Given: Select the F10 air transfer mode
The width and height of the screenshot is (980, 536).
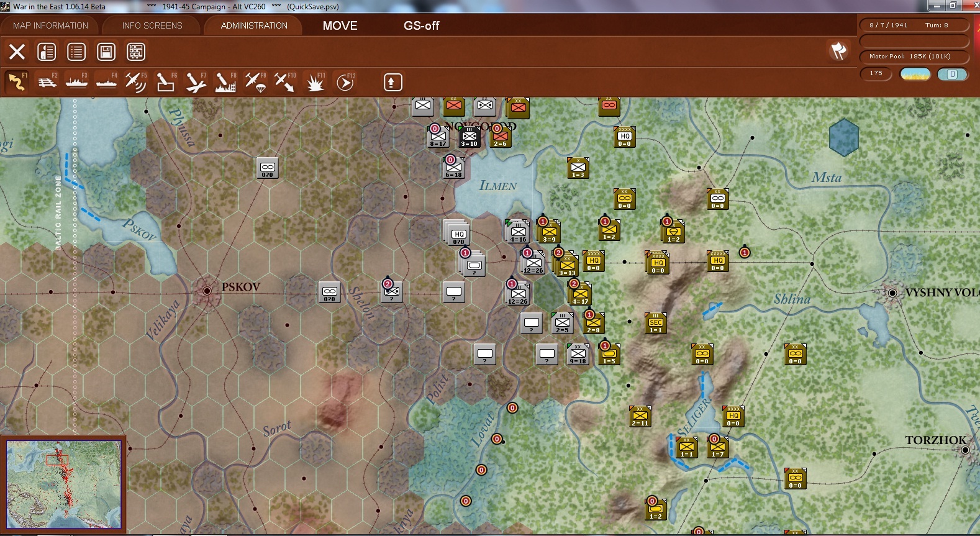Looking at the screenshot, I should (285, 82).
